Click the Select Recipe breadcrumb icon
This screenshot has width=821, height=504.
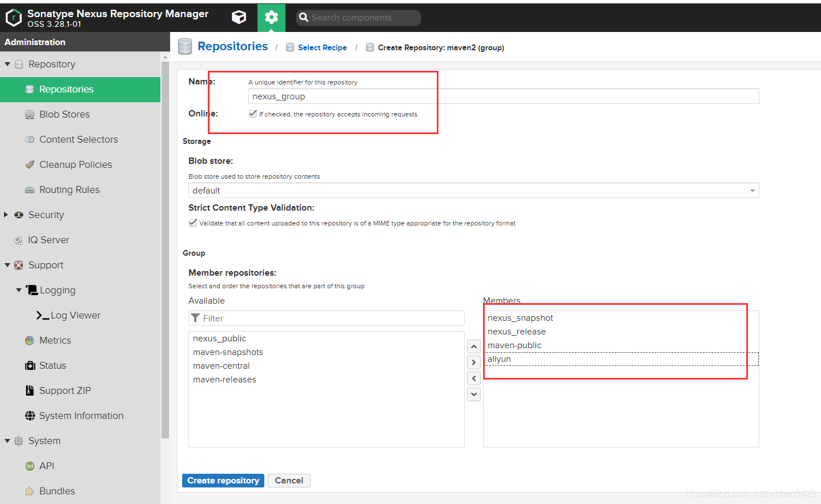[x=290, y=47]
